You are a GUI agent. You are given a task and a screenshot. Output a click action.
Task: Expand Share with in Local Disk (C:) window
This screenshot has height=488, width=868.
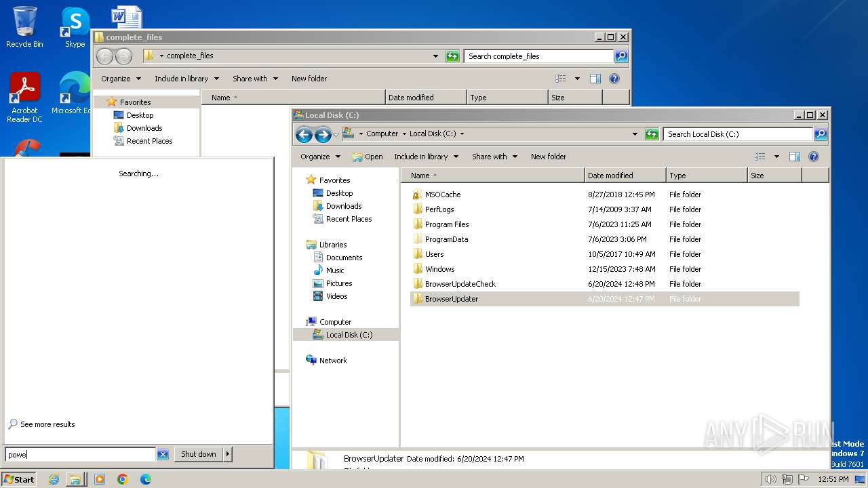[x=495, y=157]
